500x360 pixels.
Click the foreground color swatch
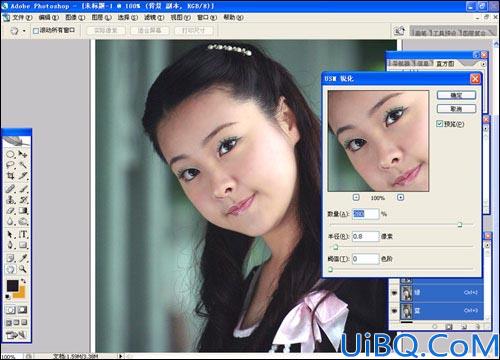[13, 286]
